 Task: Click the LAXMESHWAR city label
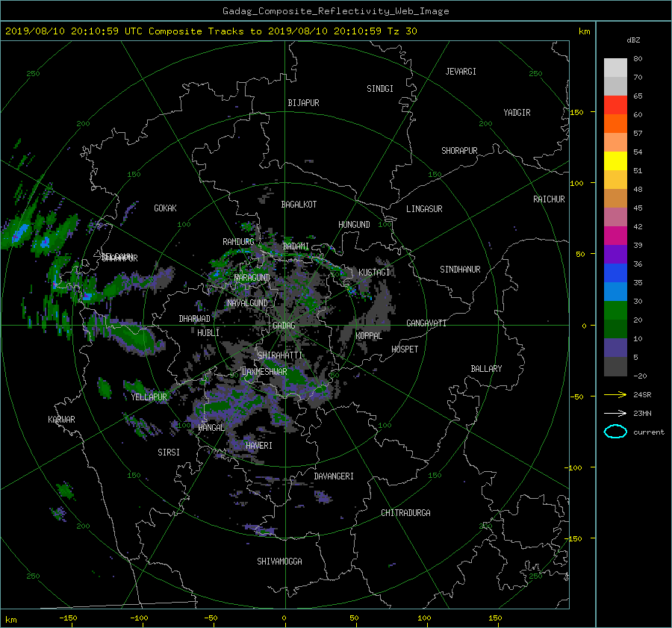tap(264, 372)
